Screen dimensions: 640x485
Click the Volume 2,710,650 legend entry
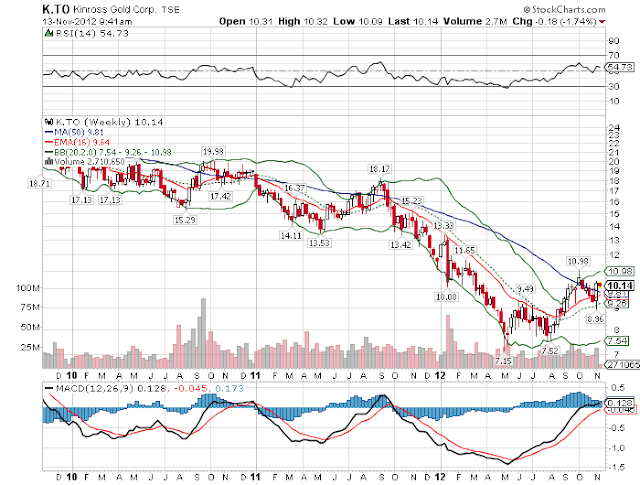pyautogui.click(x=89, y=162)
